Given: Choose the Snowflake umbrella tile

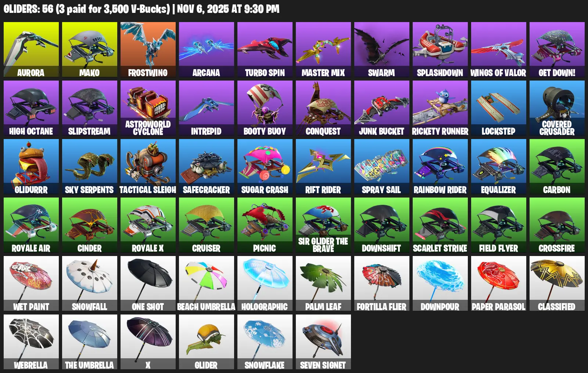Looking at the screenshot, I should [x=265, y=342].
